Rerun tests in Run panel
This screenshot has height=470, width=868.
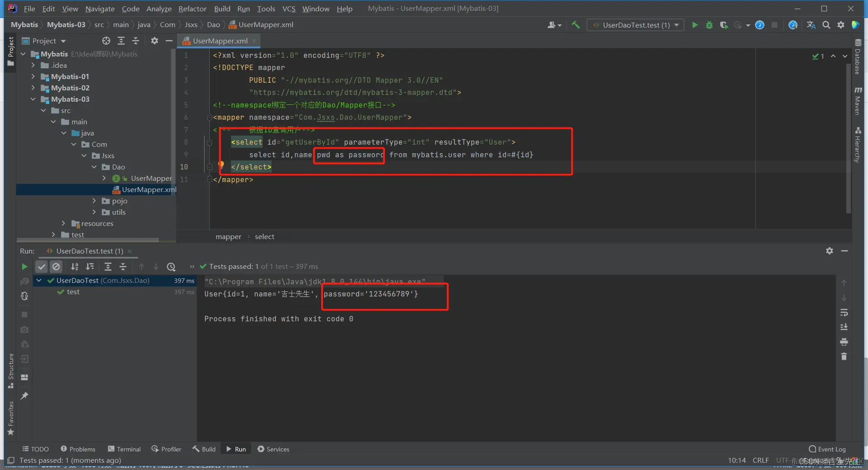(24, 267)
